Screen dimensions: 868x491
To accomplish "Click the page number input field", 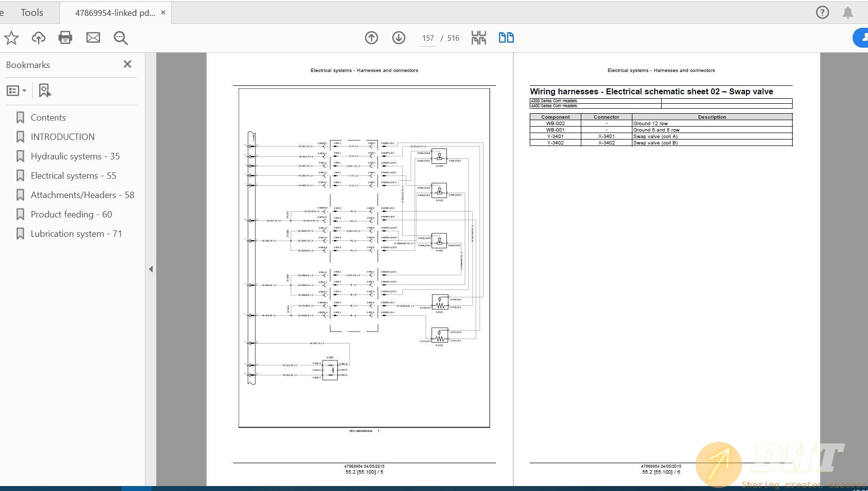I will [x=428, y=38].
